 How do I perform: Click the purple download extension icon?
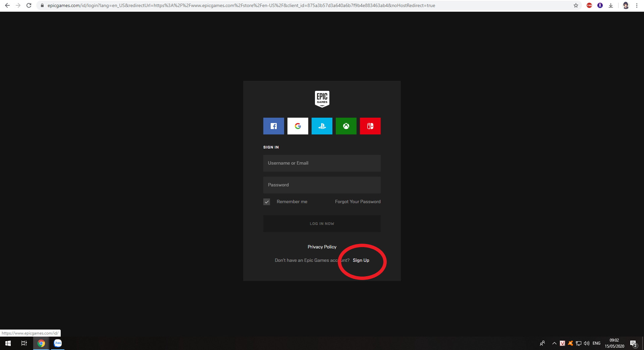click(x=600, y=5)
